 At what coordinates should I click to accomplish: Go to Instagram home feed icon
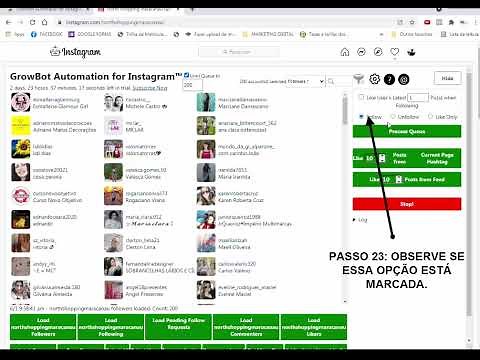point(345,52)
